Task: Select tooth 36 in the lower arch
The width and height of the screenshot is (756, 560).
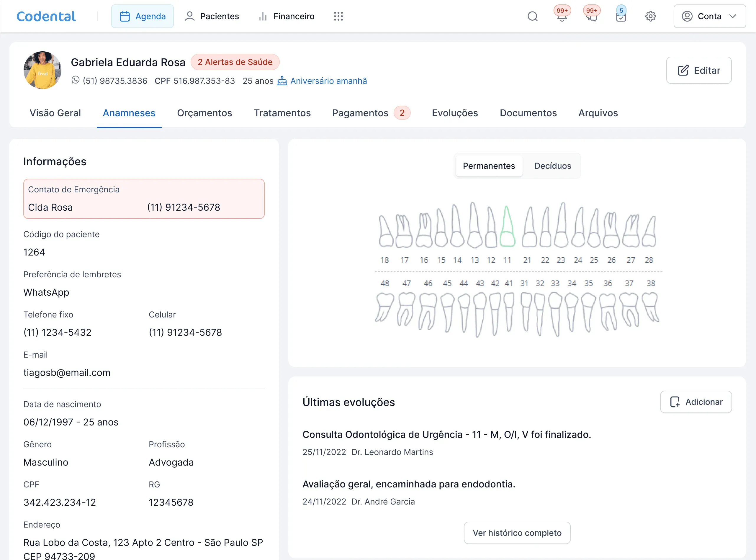Action: 608,311
